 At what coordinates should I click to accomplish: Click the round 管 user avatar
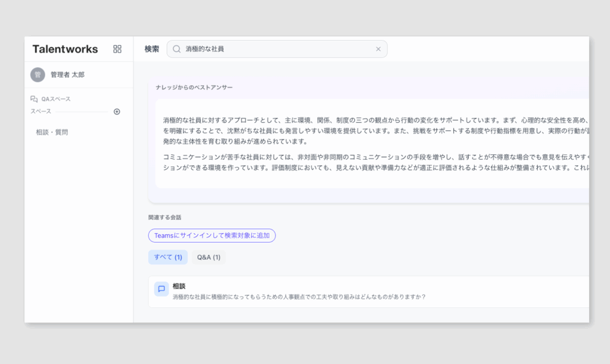38,74
